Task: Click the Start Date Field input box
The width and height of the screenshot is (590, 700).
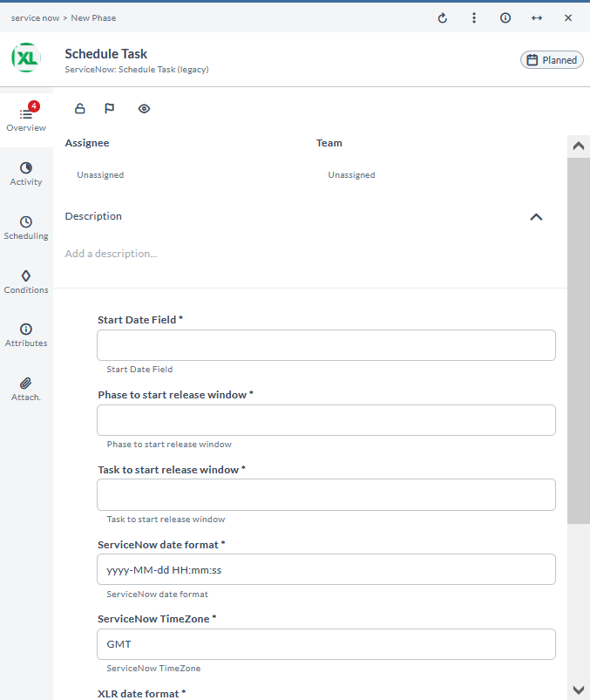Action: coord(325,344)
